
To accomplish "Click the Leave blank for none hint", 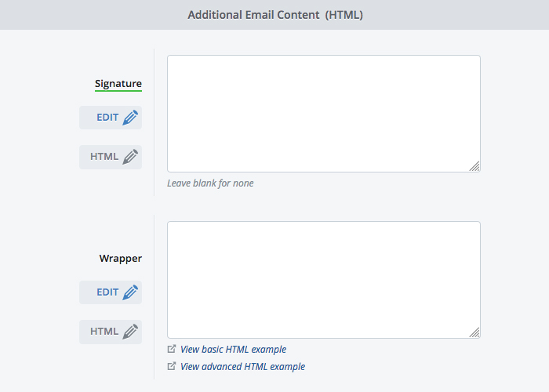I will click(x=210, y=183).
